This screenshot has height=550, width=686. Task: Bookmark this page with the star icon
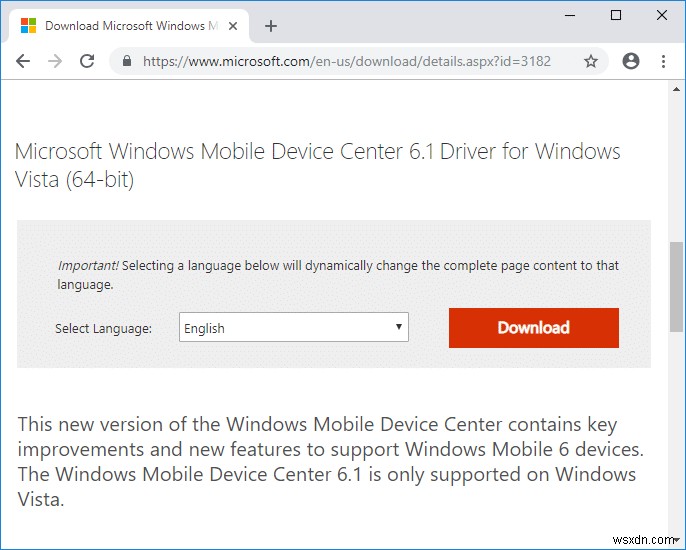point(591,61)
